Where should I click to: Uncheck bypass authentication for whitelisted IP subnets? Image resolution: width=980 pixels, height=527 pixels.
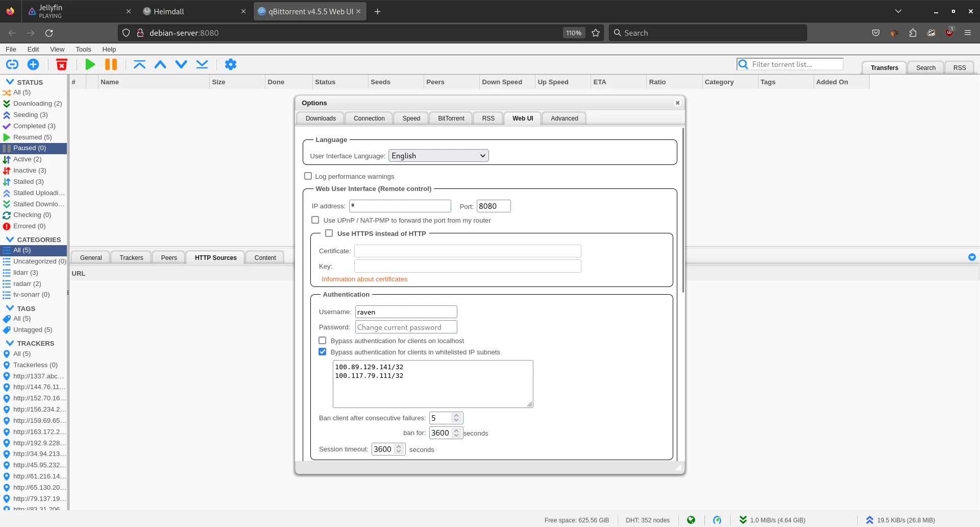323,352
